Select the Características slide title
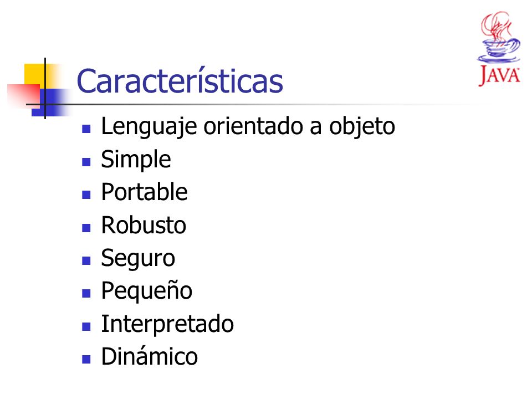Image resolution: width=532 pixels, height=399 pixels. (180, 81)
